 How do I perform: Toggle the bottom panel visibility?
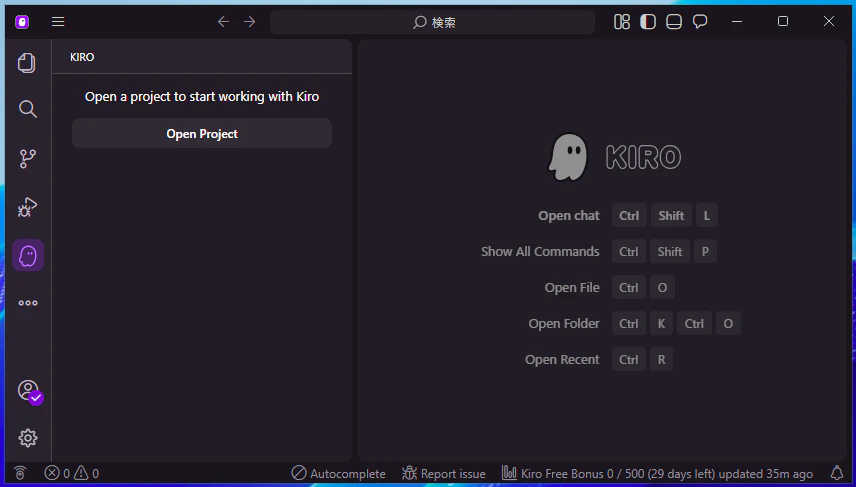pyautogui.click(x=674, y=21)
